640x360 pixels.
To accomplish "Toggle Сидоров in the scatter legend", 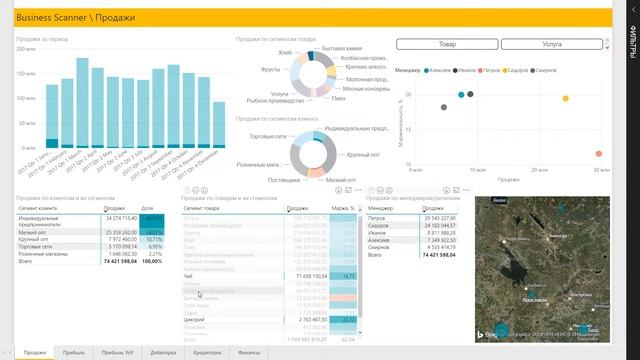I will click(515, 70).
